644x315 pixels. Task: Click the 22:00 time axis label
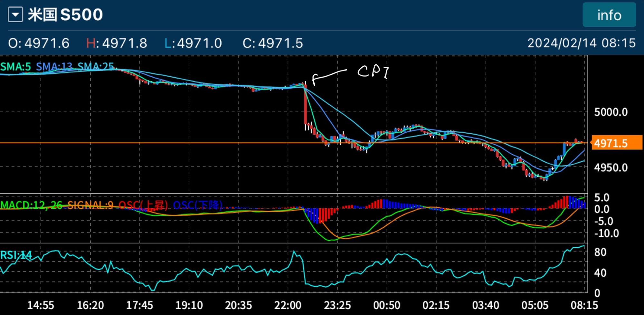(288, 305)
